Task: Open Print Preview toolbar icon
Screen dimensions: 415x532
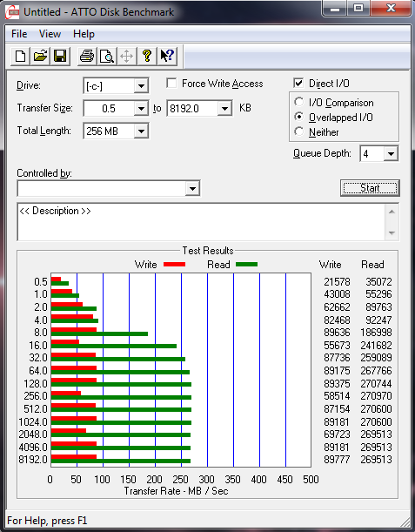Action: click(107, 56)
